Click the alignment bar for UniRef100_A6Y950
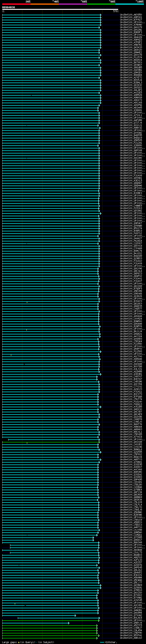 click(52, 15)
